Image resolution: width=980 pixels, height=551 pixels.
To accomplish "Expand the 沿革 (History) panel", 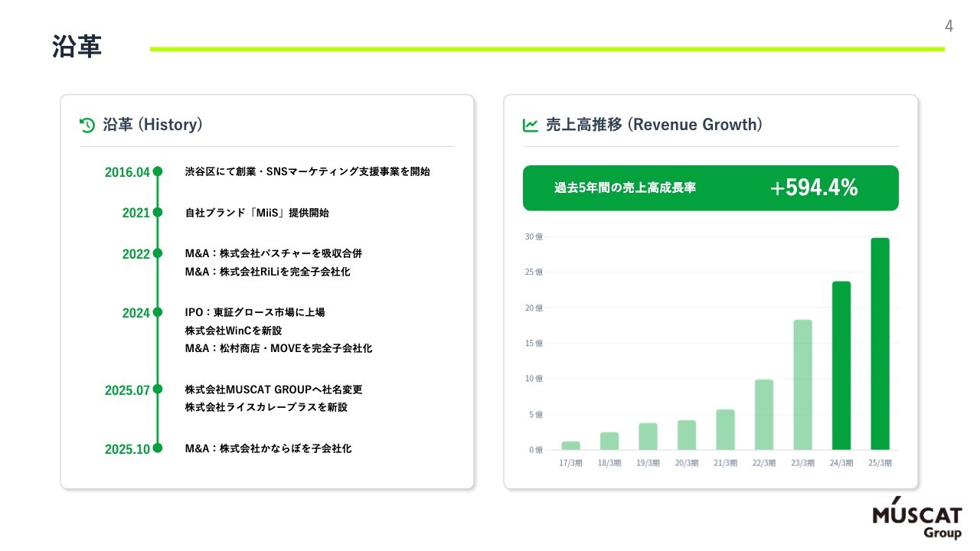I will click(267, 291).
